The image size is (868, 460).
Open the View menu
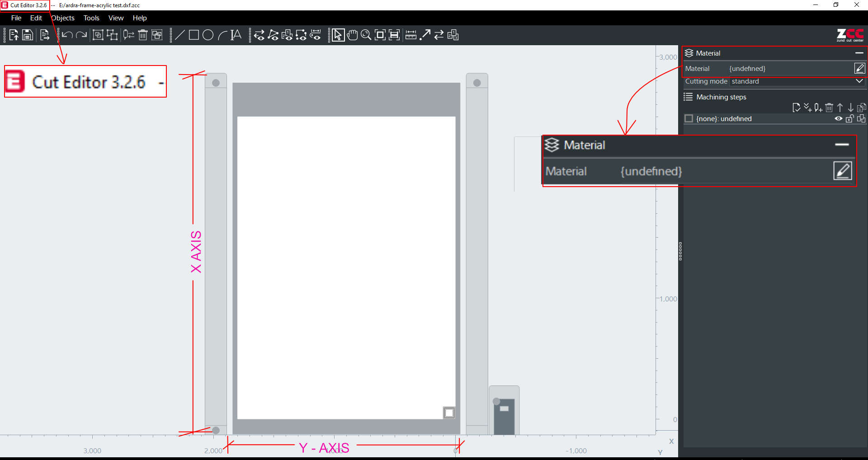point(116,18)
